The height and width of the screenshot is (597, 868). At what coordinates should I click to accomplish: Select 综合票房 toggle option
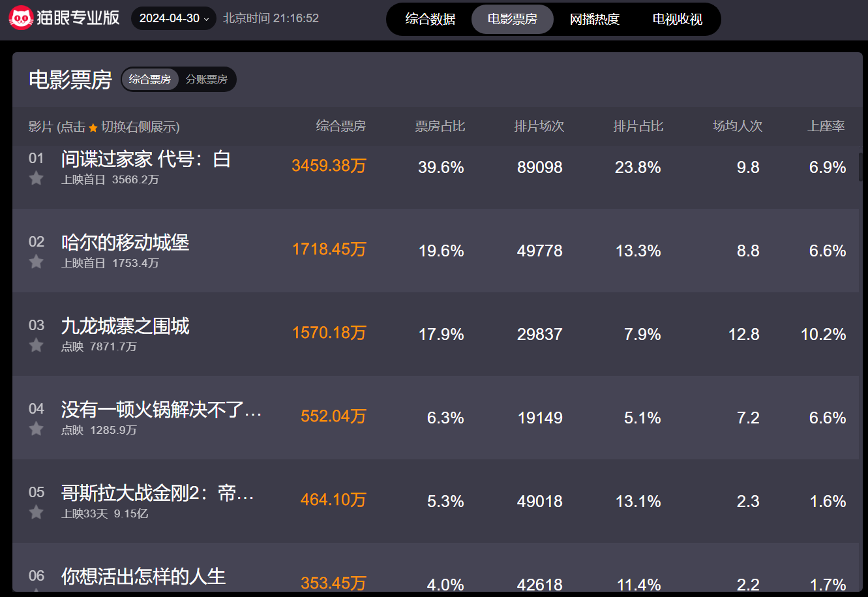[150, 80]
